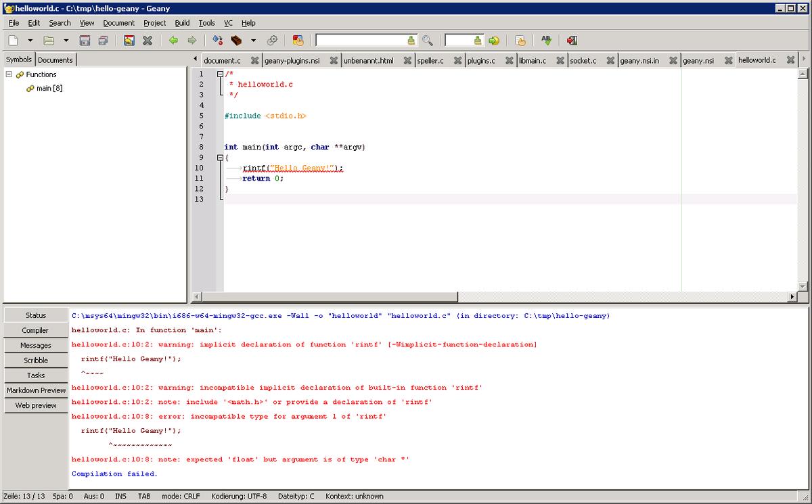Run the AB spell check icon
The width and height of the screenshot is (812, 504).
[546, 41]
